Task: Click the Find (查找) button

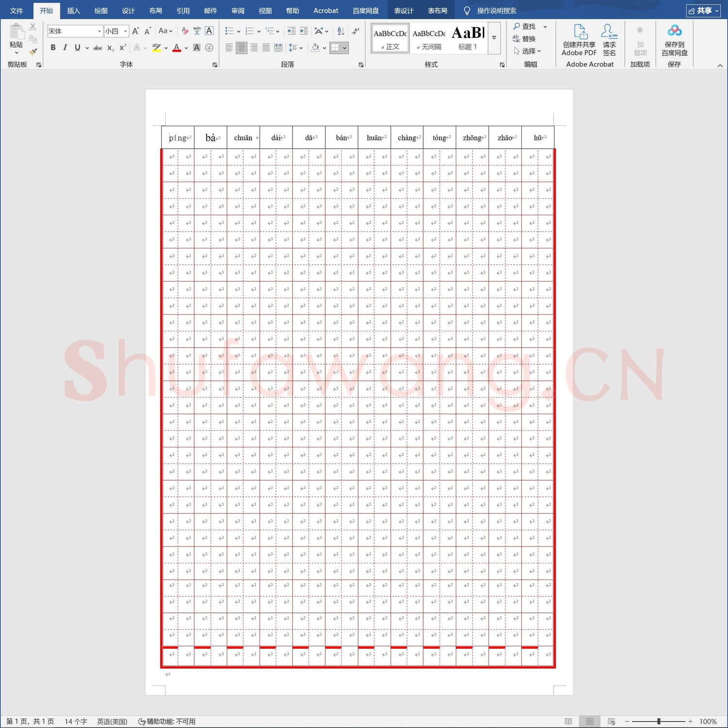Action: coord(525,26)
